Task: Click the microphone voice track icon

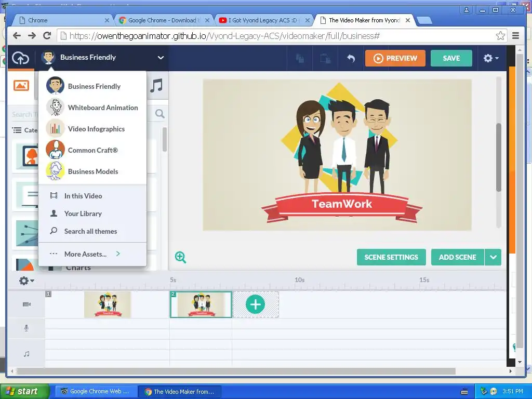Action: click(26, 328)
